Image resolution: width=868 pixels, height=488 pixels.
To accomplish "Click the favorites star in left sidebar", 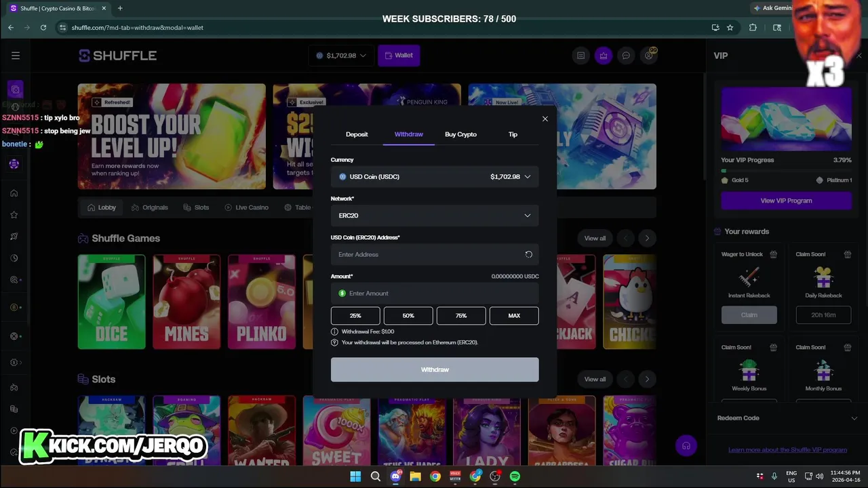I will click(x=14, y=215).
